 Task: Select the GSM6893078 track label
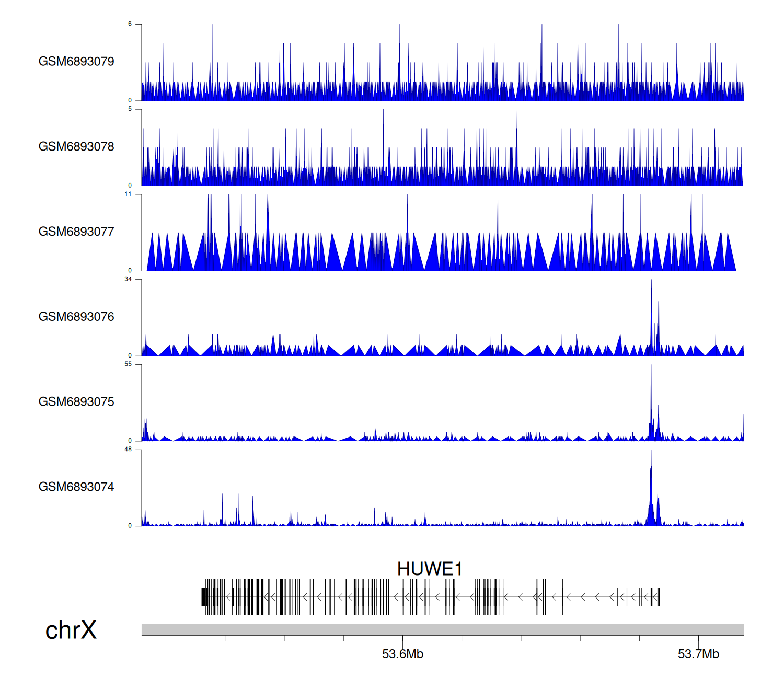[x=76, y=147]
